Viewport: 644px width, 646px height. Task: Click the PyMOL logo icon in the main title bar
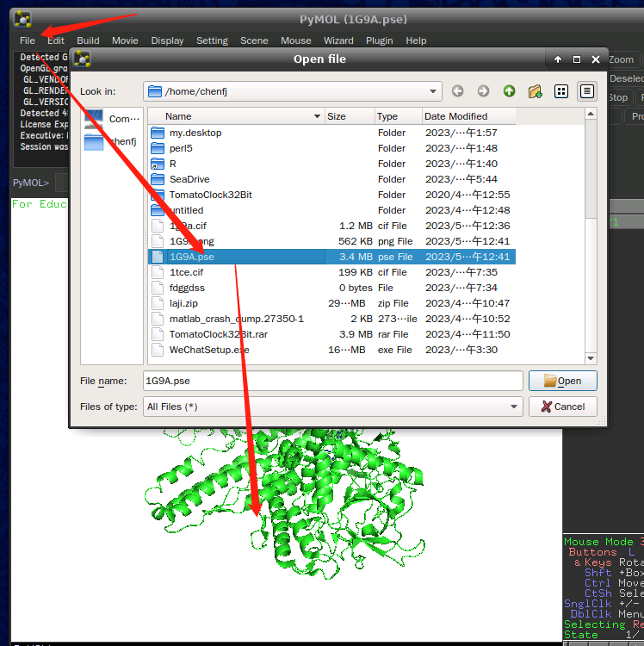tap(22, 19)
